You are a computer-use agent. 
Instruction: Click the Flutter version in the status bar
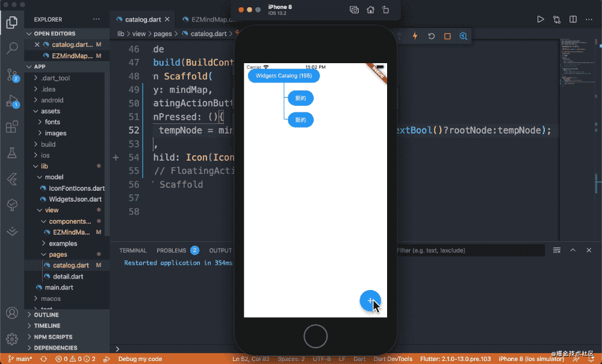(455, 359)
